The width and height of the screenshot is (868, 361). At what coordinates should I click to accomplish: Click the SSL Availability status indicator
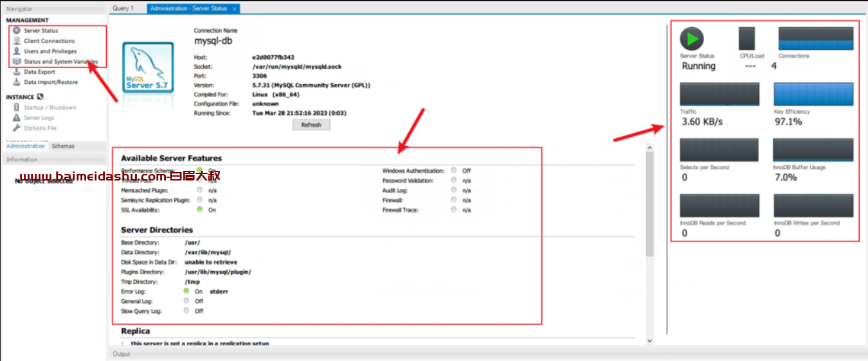200,209
